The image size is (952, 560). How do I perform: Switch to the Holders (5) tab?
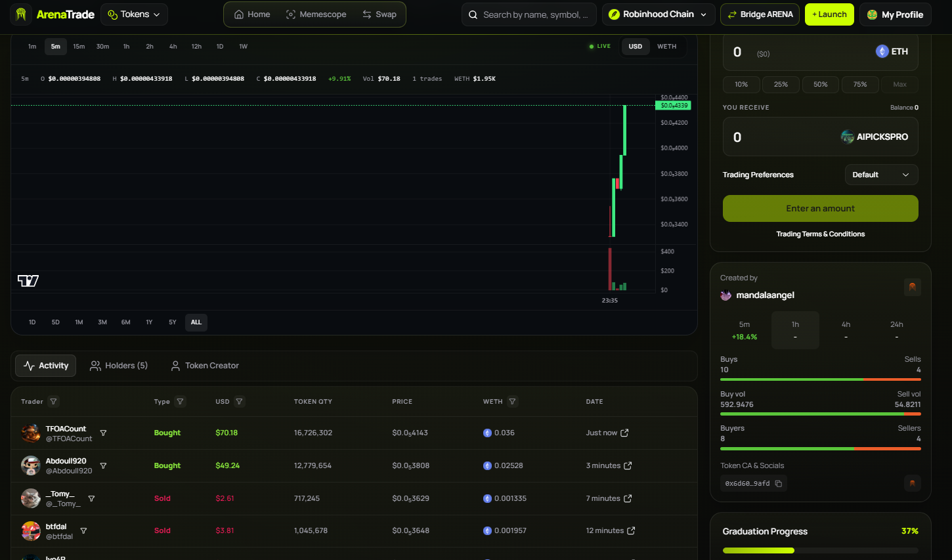119,366
